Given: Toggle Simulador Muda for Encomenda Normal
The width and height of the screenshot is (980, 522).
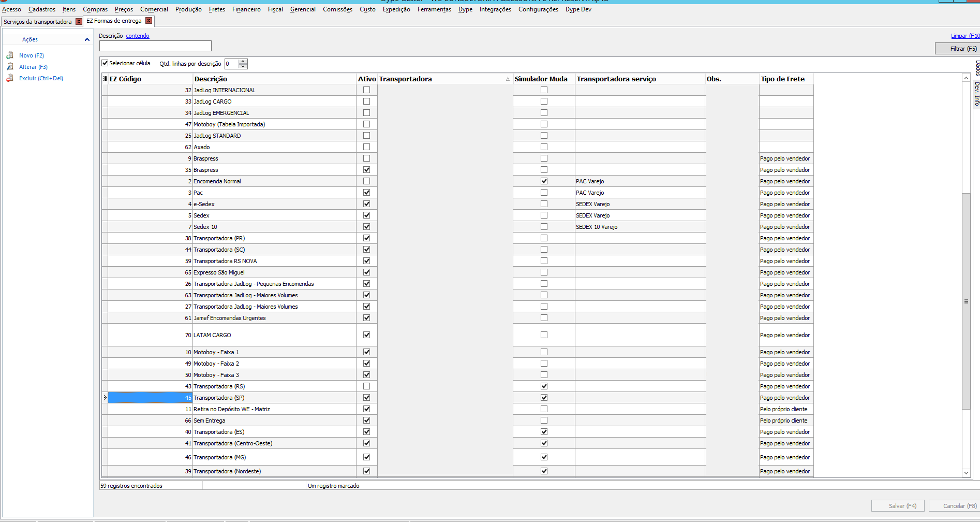Looking at the screenshot, I should click(544, 181).
